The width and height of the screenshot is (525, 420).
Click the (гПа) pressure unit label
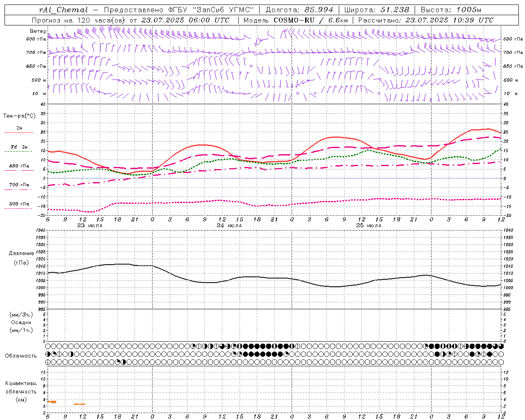[x=21, y=263]
